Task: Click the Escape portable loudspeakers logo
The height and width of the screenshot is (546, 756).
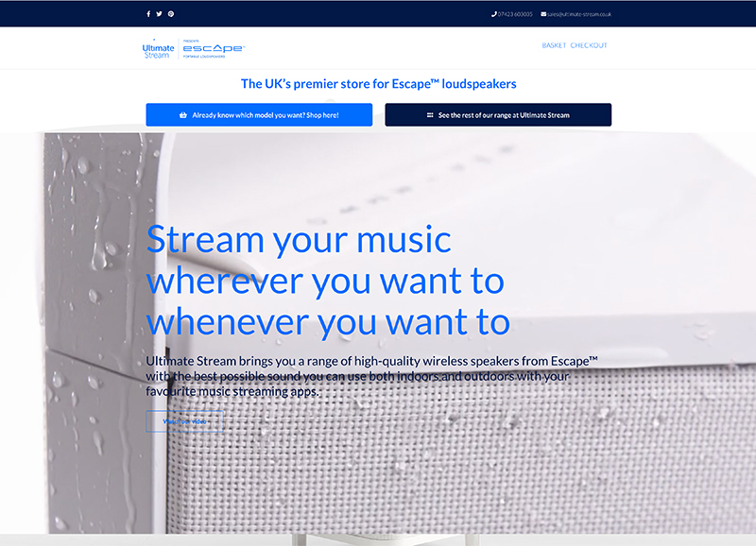Action: point(213,49)
